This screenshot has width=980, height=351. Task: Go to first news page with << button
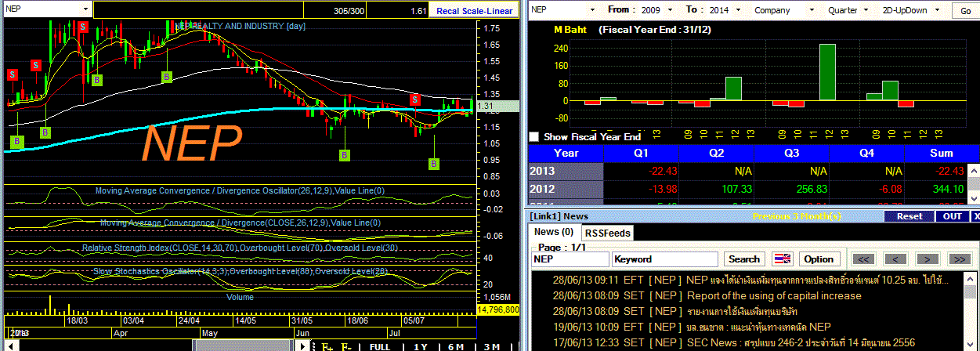(x=862, y=259)
